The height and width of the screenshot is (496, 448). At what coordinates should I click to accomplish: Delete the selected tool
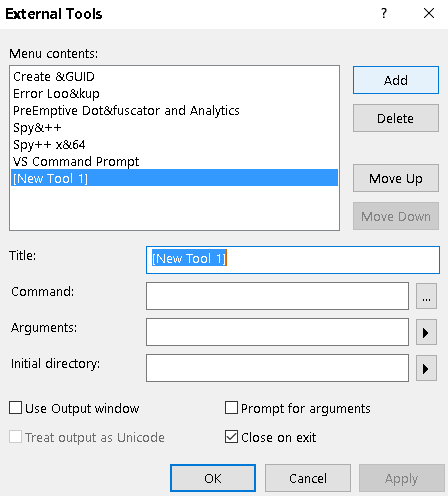(396, 118)
